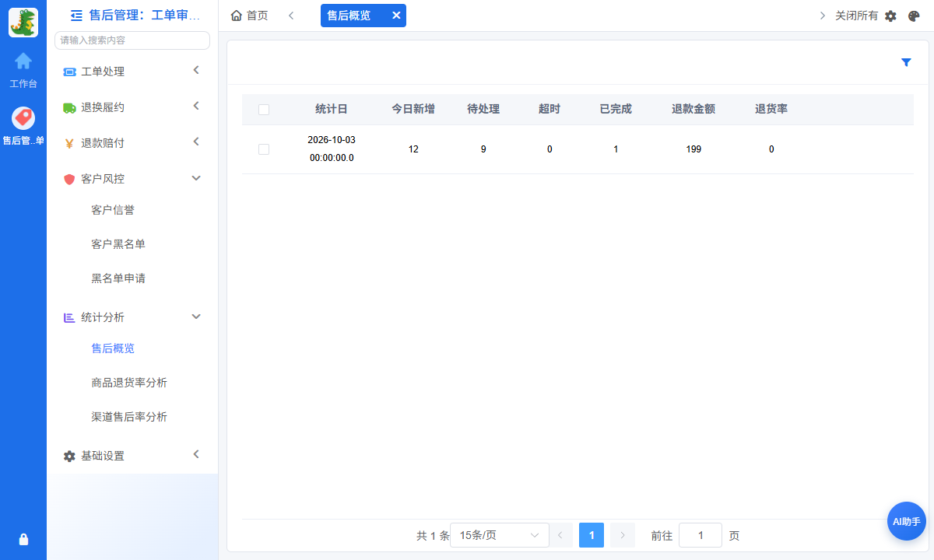This screenshot has height=560, width=934.
Task: Toggle the select-all header checkbox
Action: (x=264, y=110)
